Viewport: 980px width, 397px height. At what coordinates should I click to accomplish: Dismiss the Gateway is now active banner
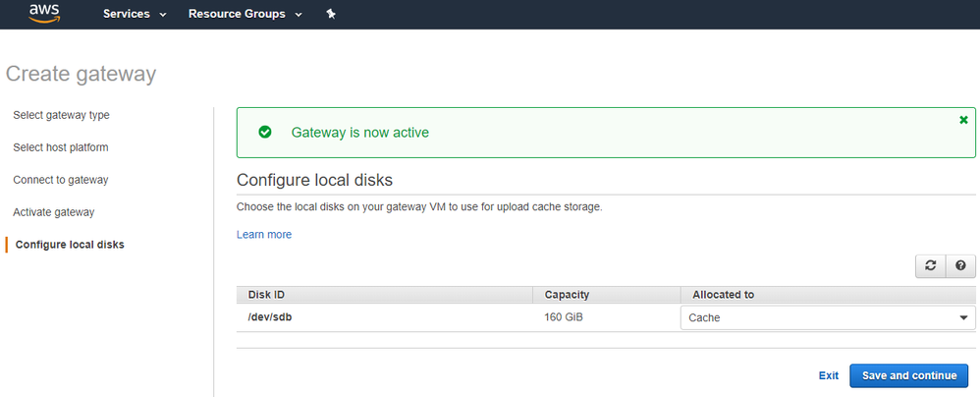(x=963, y=120)
